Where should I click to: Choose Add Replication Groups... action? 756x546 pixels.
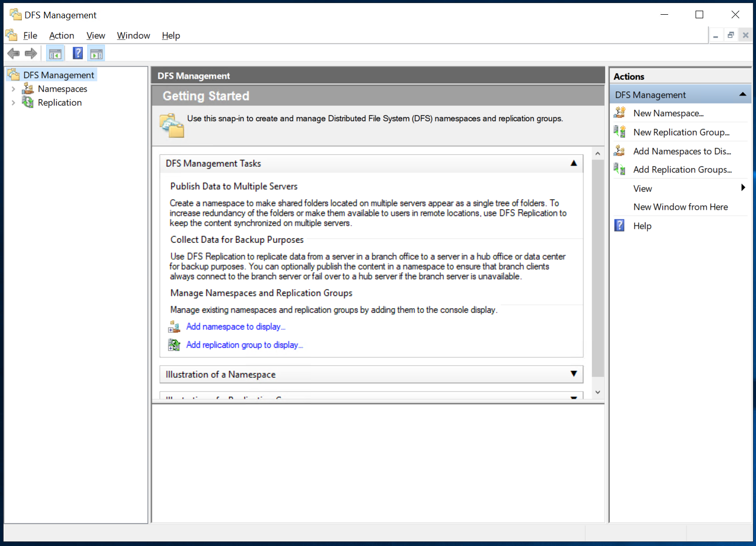click(682, 170)
